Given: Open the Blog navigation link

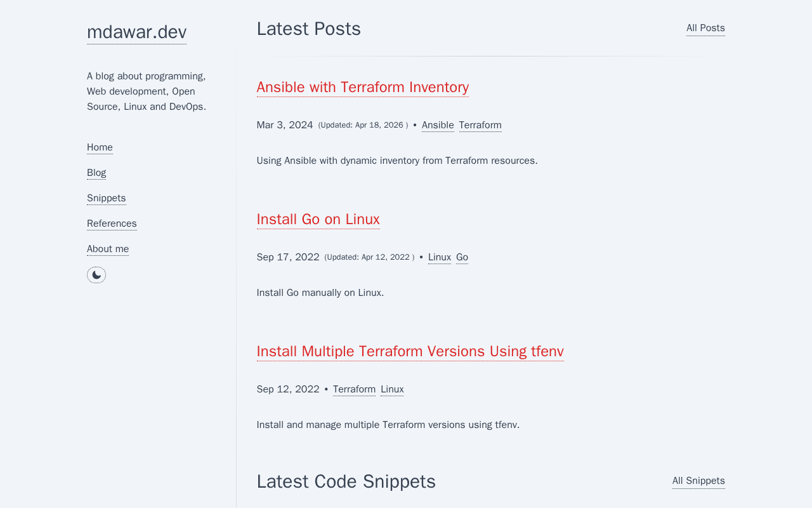Looking at the screenshot, I should click(96, 173).
